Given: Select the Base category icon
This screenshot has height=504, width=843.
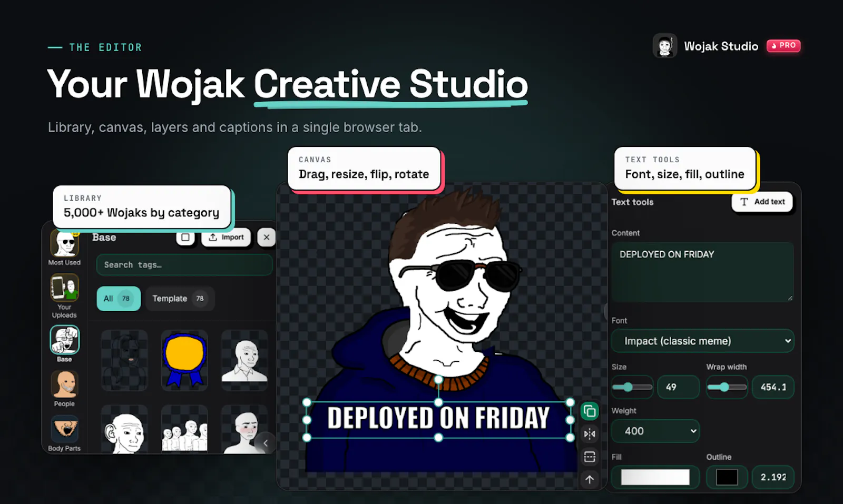Looking at the screenshot, I should [64, 339].
